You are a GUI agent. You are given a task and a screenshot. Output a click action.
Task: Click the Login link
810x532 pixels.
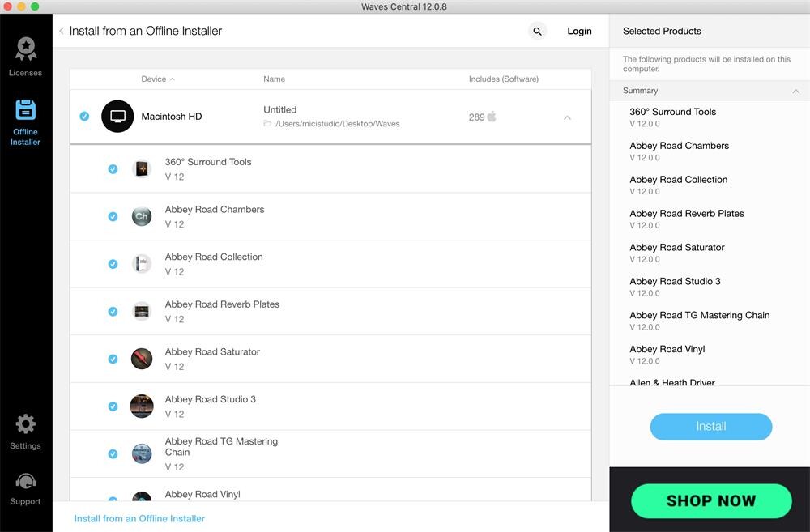coord(580,31)
